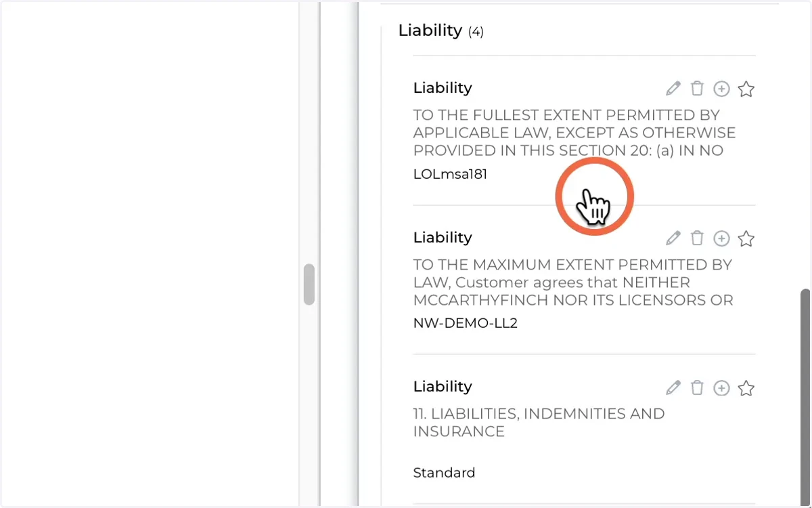
Task: Edit the NW-DEMO-LL2 Liability clause
Action: pyautogui.click(x=673, y=238)
